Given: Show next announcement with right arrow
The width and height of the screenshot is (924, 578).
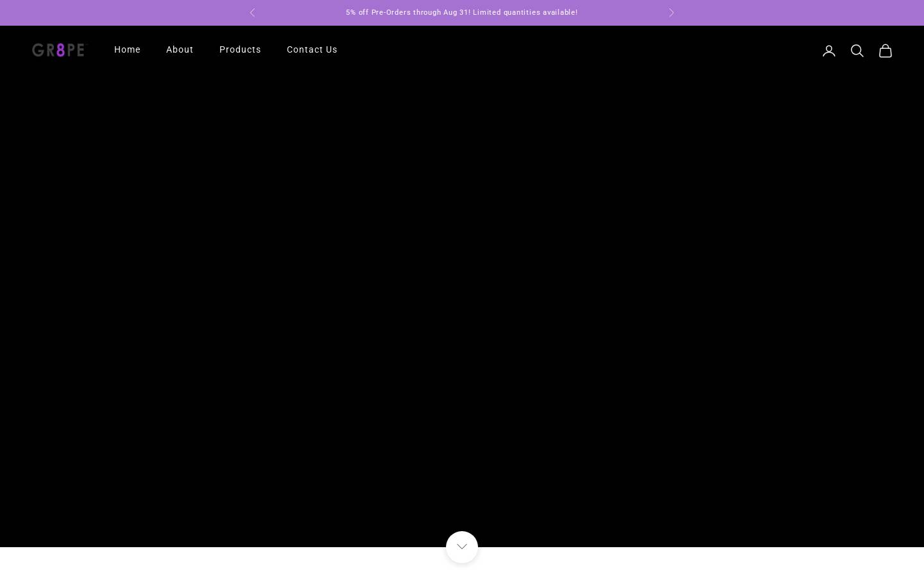Looking at the screenshot, I should click(671, 13).
